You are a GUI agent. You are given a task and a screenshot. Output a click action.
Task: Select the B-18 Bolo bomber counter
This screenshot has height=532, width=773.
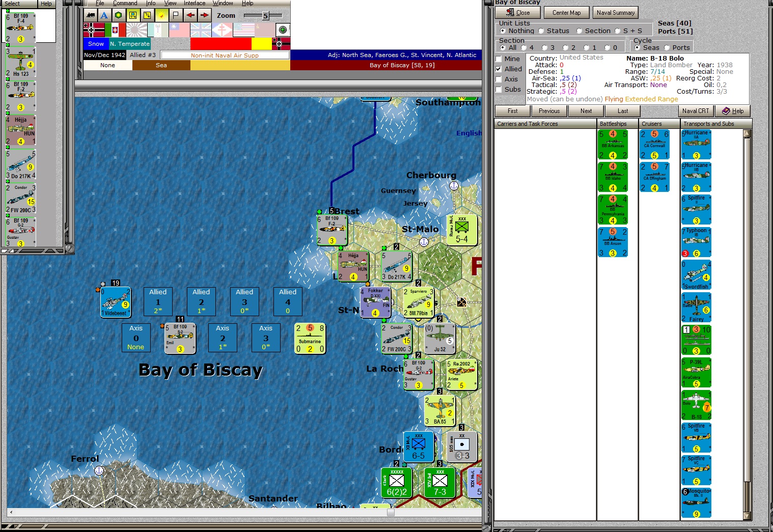(696, 405)
